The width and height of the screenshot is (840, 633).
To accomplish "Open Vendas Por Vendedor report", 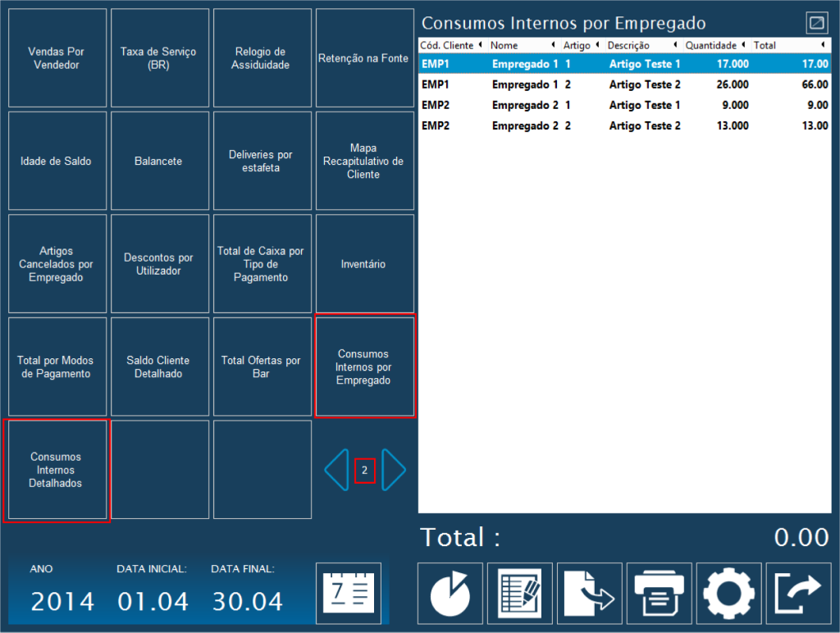I will coord(57,58).
